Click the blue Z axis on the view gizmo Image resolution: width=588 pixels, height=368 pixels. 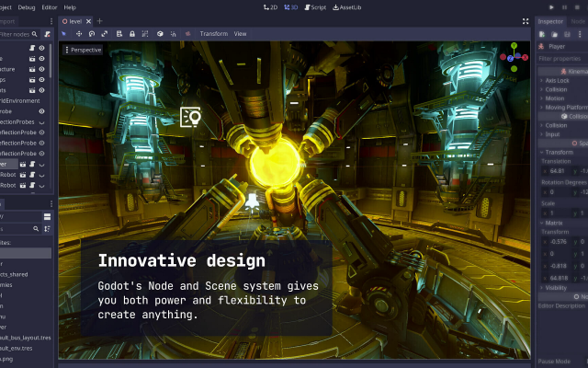tap(510, 58)
